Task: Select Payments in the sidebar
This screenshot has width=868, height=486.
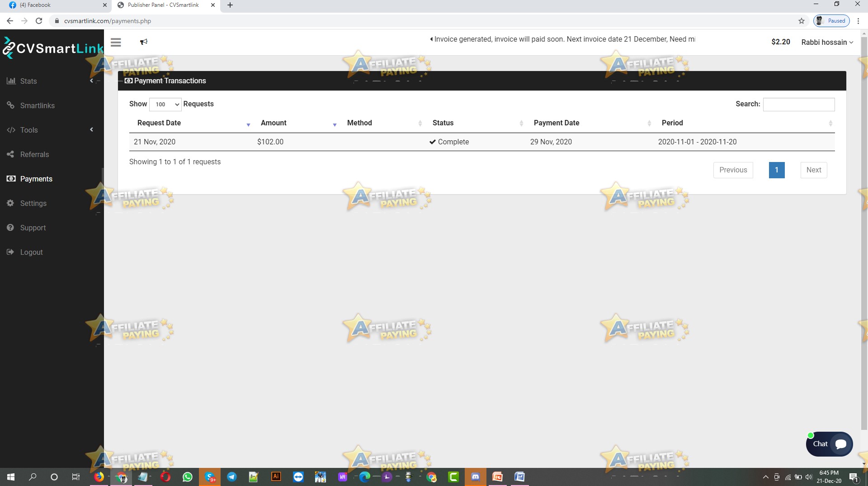Action: point(36,179)
